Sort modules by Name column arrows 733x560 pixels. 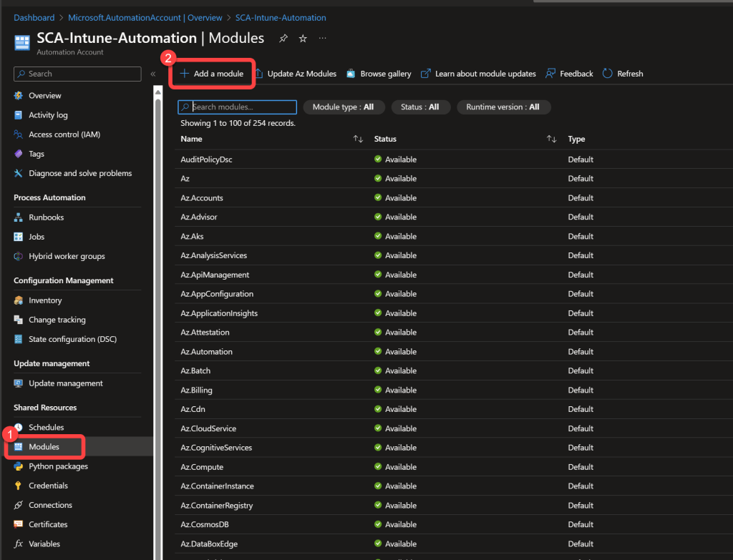pyautogui.click(x=358, y=139)
